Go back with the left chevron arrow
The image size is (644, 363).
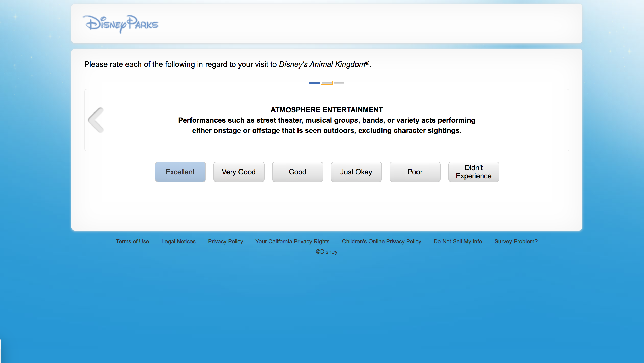click(96, 120)
